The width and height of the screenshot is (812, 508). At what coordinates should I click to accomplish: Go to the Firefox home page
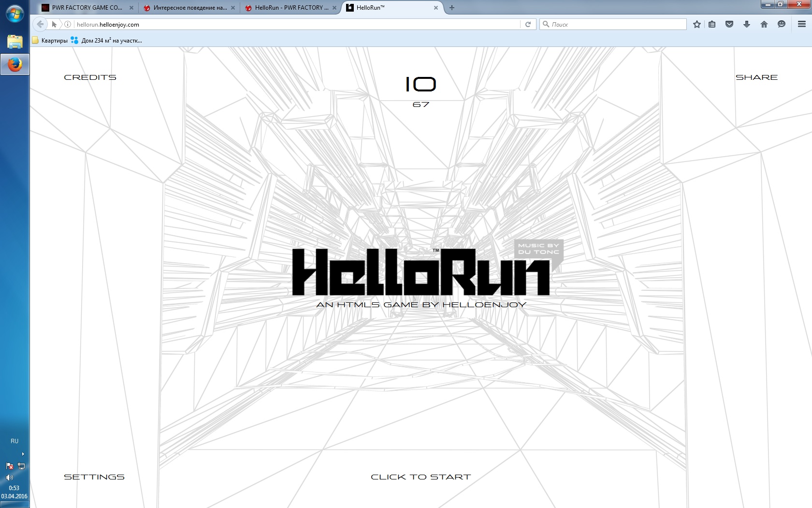[764, 24]
